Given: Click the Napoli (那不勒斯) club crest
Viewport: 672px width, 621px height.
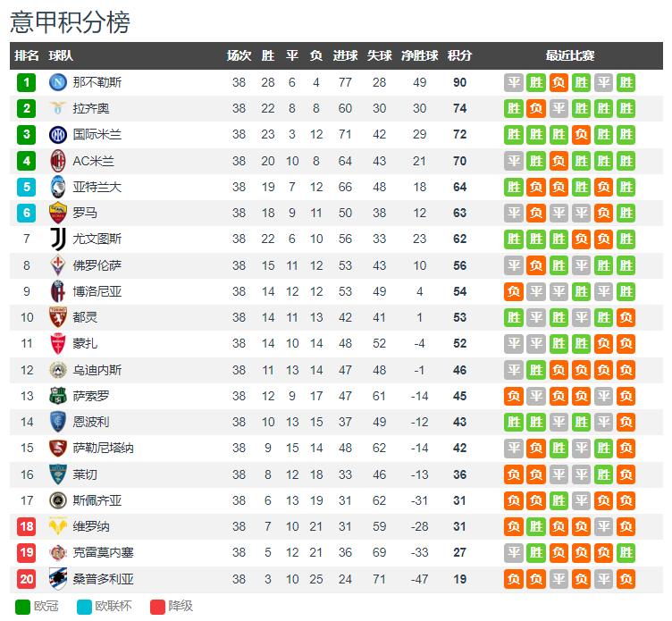Looking at the screenshot, I should tap(58, 82).
